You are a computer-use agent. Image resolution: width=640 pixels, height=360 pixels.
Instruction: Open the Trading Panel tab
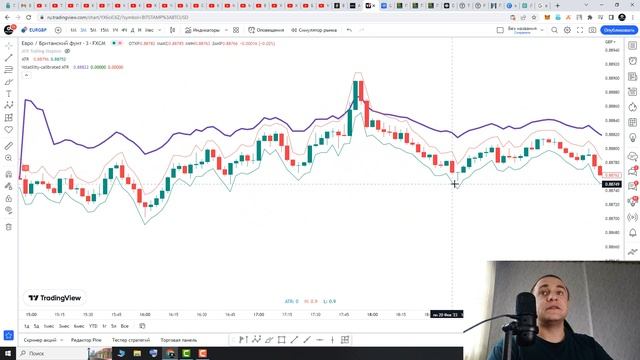[179, 340]
